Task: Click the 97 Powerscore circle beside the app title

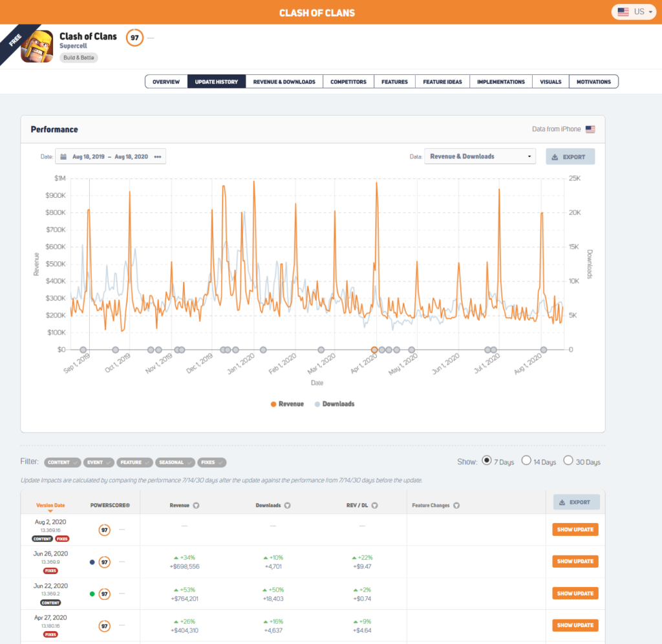Action: pos(134,38)
